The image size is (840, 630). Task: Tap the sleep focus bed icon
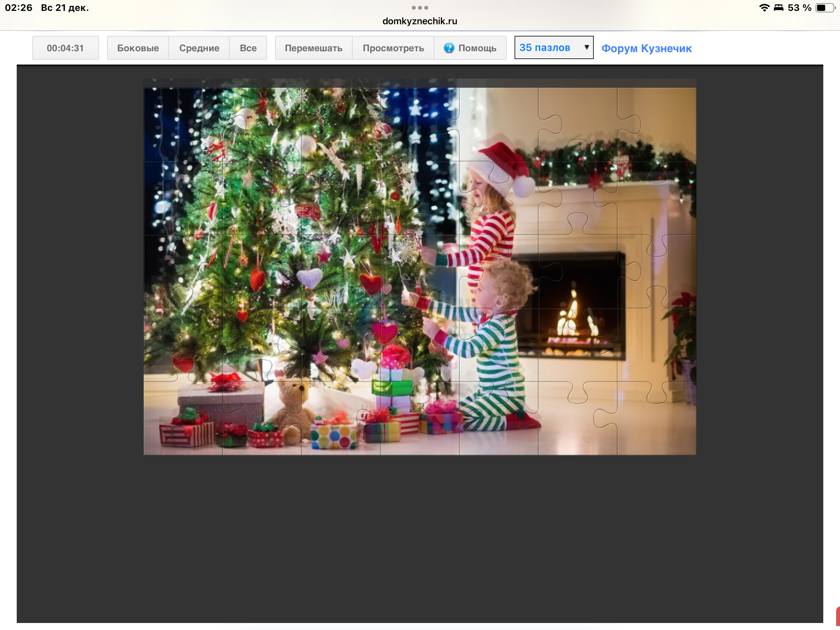click(779, 8)
